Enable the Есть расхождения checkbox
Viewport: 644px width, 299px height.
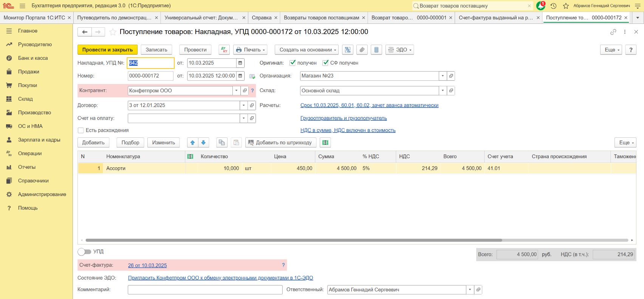tap(80, 131)
